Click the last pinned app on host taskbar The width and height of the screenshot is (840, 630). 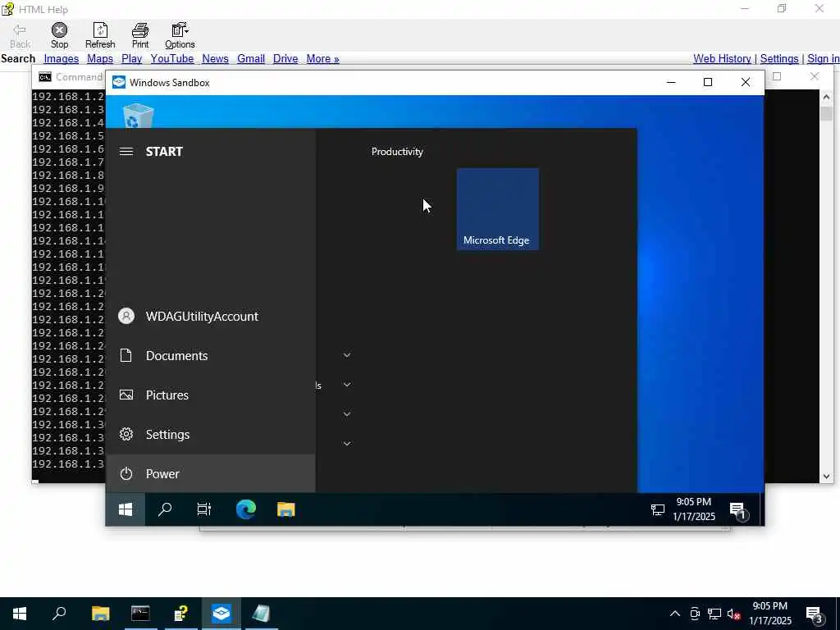[x=262, y=614]
